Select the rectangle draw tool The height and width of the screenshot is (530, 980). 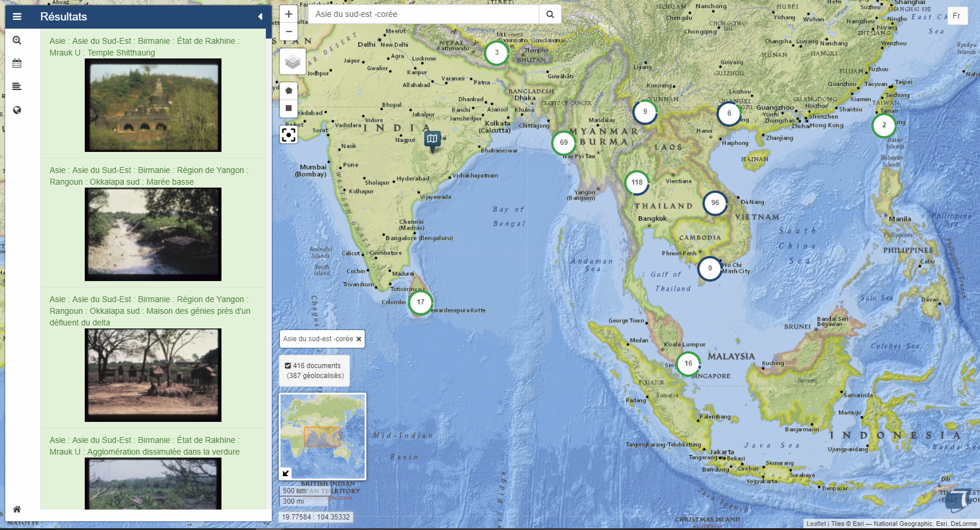click(x=289, y=108)
